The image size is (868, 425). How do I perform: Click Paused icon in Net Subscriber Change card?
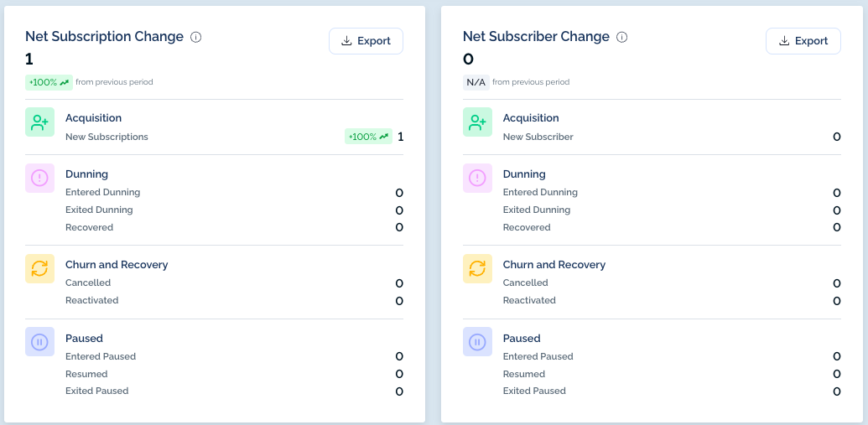pyautogui.click(x=477, y=341)
